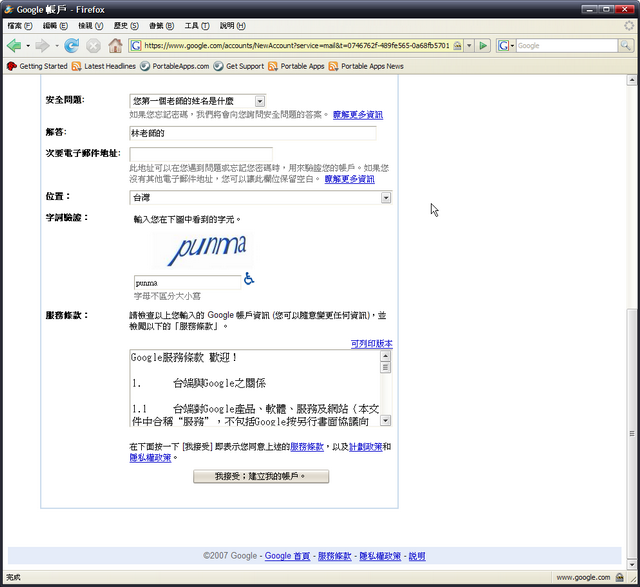This screenshot has width=640, height=587.
Task: Open the Back history dropdown arrow
Action: (28, 46)
